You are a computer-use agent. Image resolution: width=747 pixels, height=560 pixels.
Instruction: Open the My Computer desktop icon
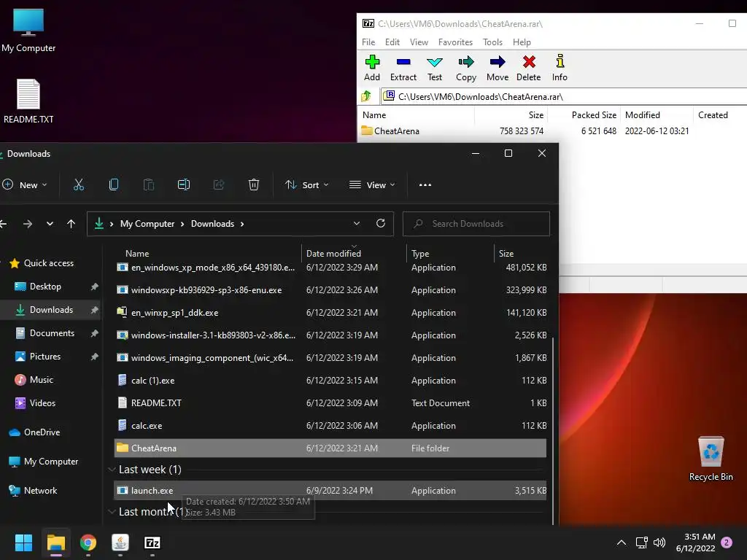pos(28,31)
